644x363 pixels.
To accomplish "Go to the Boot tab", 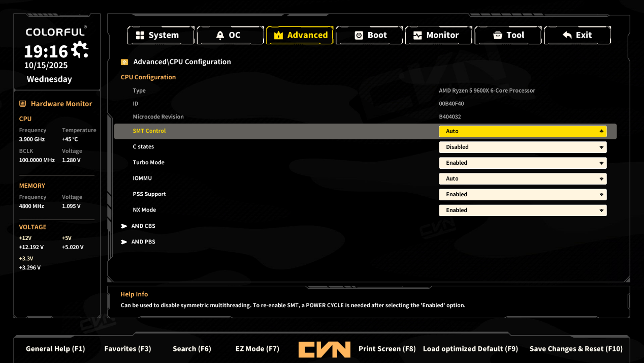I will 369,35.
